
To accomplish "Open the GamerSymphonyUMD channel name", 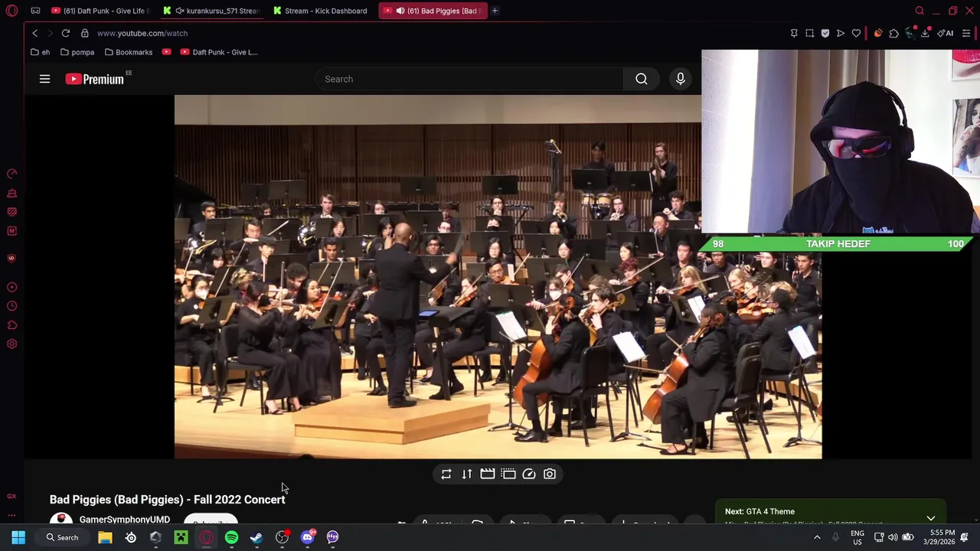I will tap(124, 520).
